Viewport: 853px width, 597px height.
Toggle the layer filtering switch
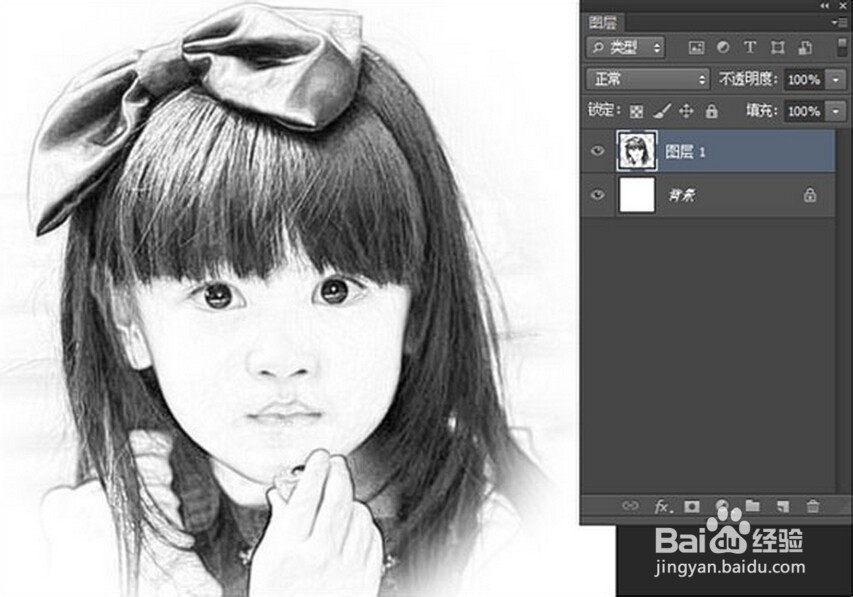click(x=842, y=47)
